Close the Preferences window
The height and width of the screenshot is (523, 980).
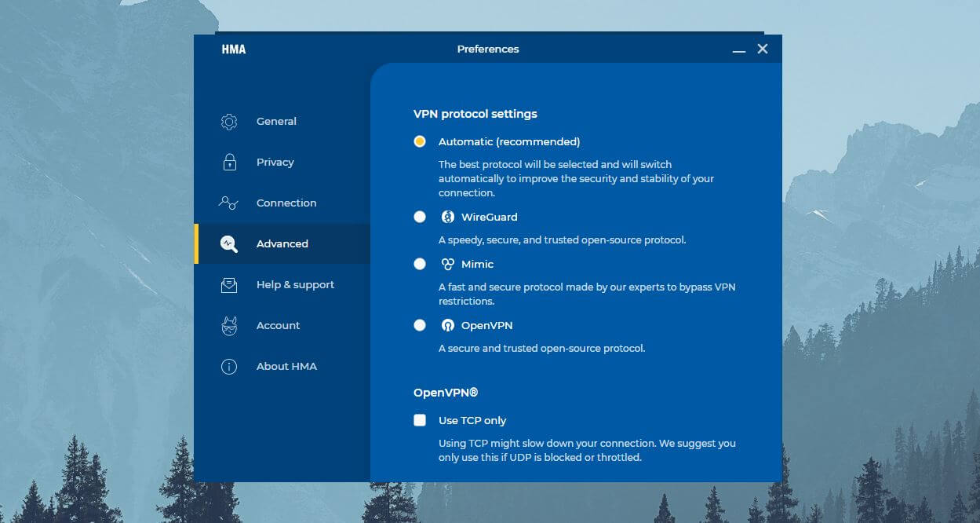763,49
